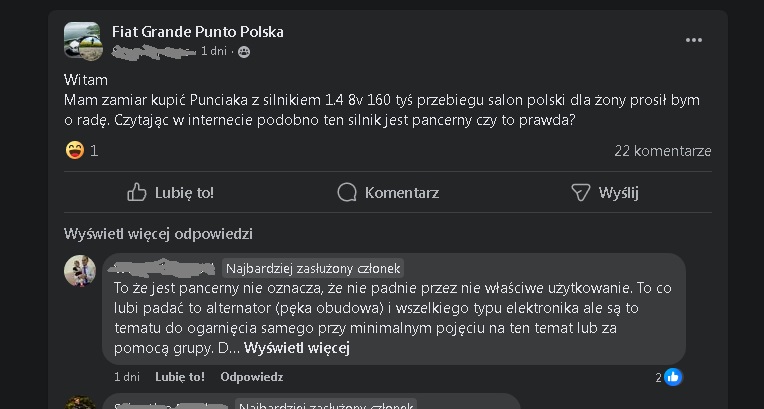Click the thumbs-up icon on Lubię to!

pos(137,192)
